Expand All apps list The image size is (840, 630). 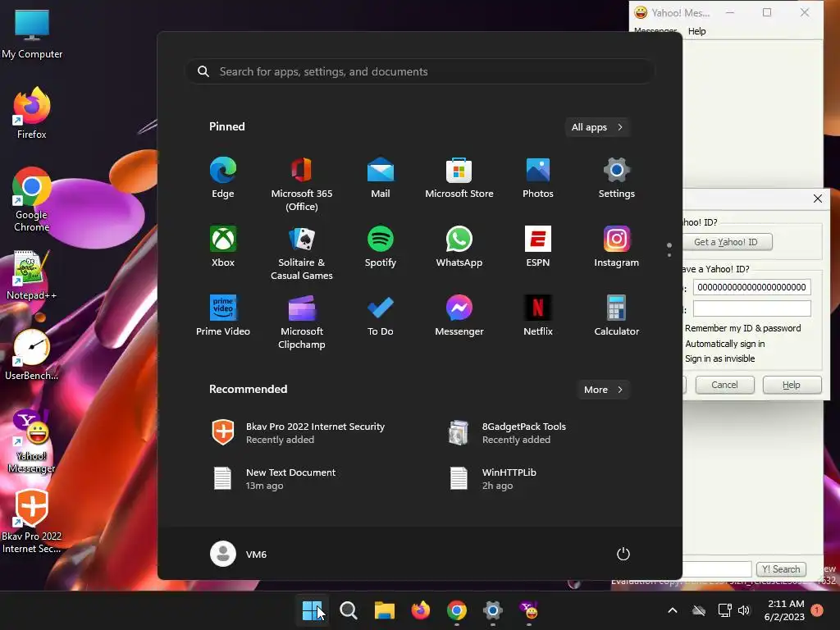pos(597,127)
